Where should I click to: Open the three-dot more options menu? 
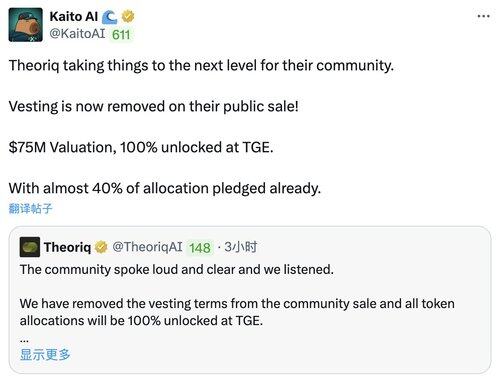pyautogui.click(x=483, y=16)
